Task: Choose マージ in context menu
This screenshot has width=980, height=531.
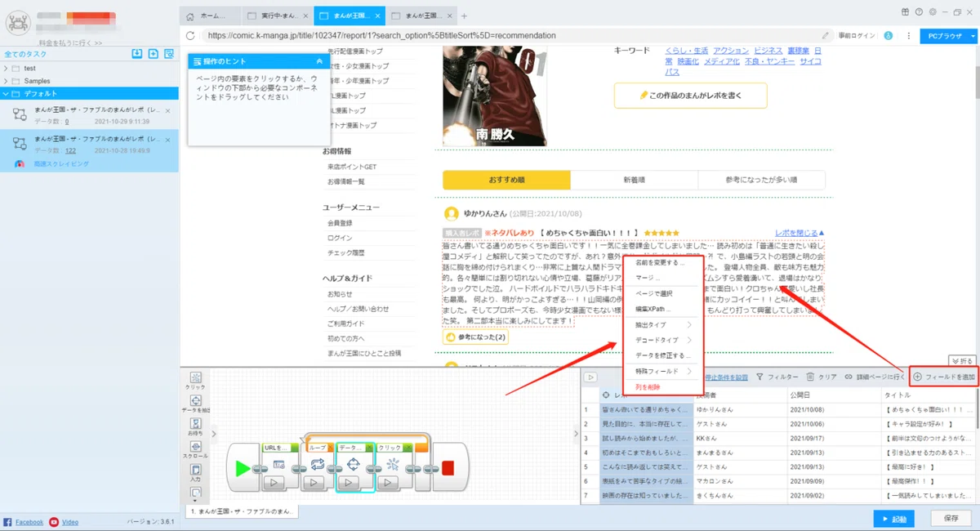Action: [x=648, y=278]
